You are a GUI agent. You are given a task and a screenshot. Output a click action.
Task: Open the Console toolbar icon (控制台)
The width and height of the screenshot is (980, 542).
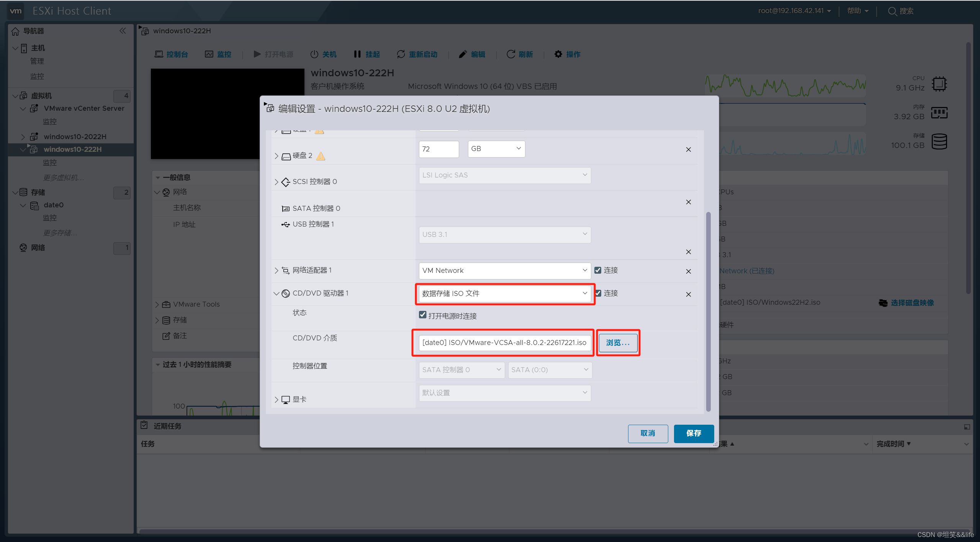159,54
